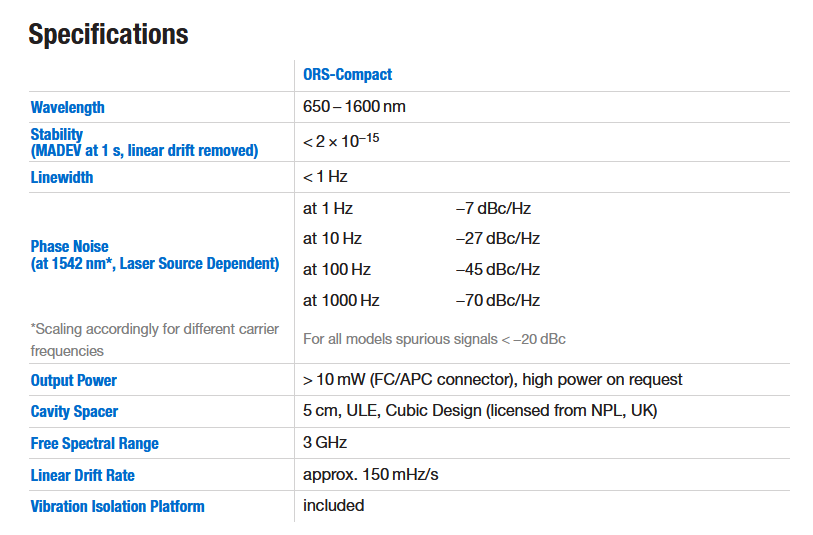The height and width of the screenshot is (535, 813).
Task: Select the Wavelength row label
Action: coord(68,107)
